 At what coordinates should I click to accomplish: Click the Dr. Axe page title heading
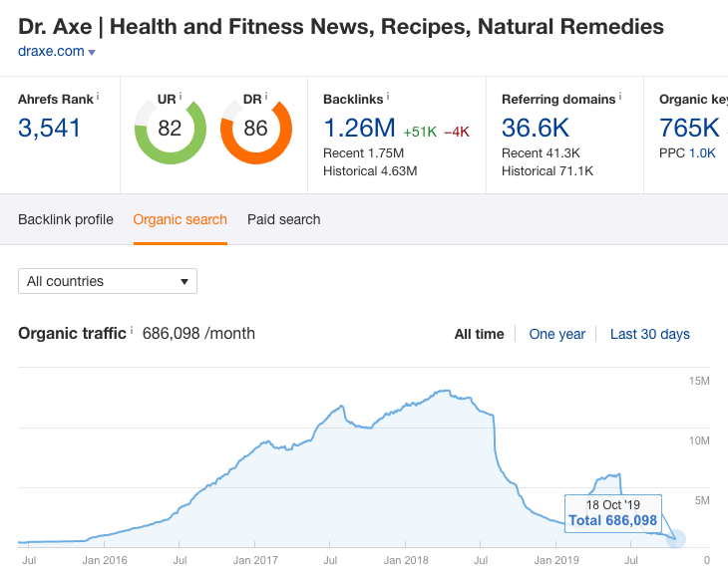point(341,27)
